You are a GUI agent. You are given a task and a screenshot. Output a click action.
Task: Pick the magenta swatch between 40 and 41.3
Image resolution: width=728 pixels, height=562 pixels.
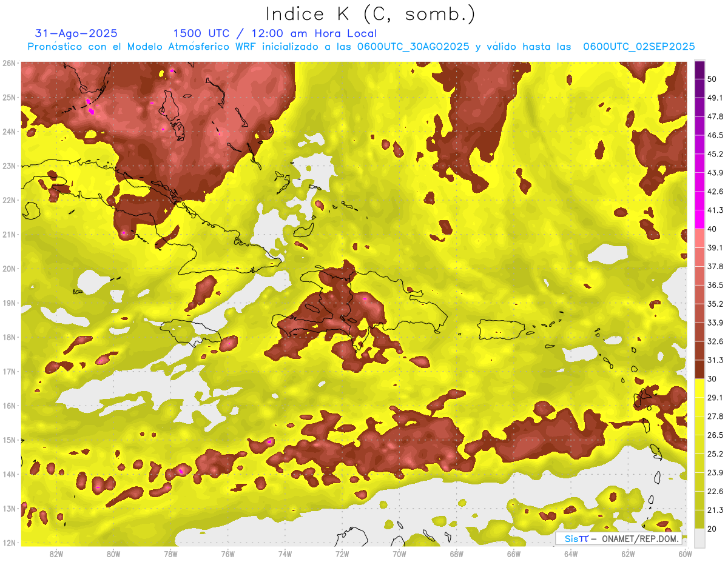tap(699, 219)
